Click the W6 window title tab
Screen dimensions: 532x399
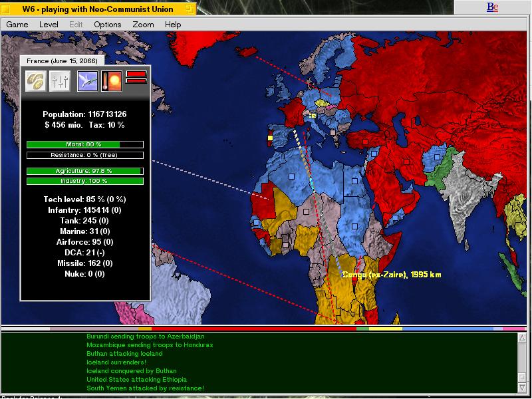coord(98,9)
